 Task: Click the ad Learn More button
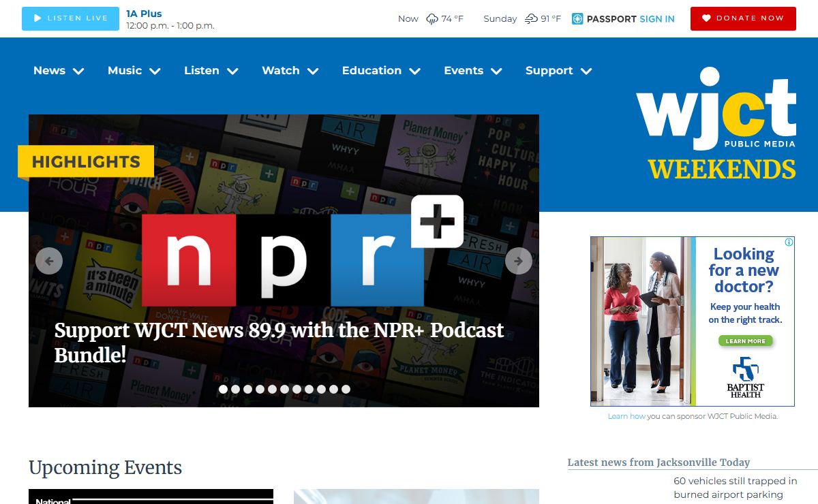746,341
